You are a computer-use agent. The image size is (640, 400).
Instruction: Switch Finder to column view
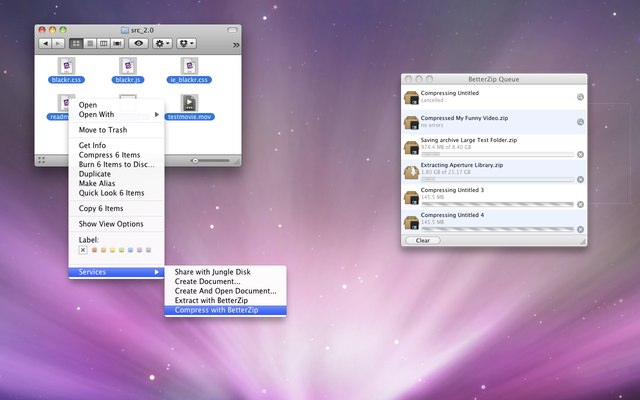click(x=104, y=44)
